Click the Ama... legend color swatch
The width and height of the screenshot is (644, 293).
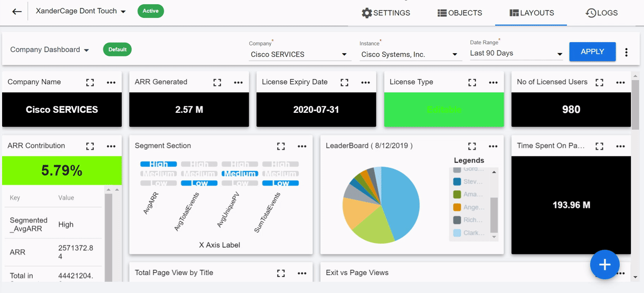(457, 194)
